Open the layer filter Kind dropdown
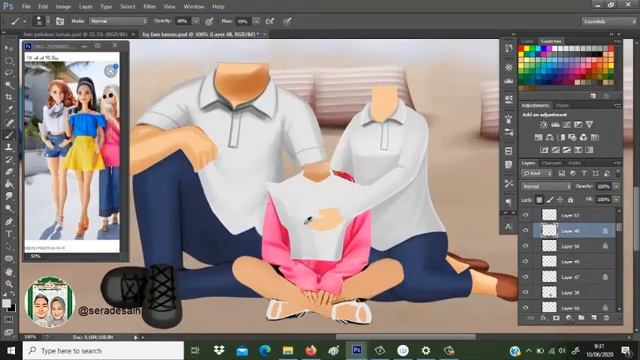This screenshot has width=640, height=360. pos(537,173)
